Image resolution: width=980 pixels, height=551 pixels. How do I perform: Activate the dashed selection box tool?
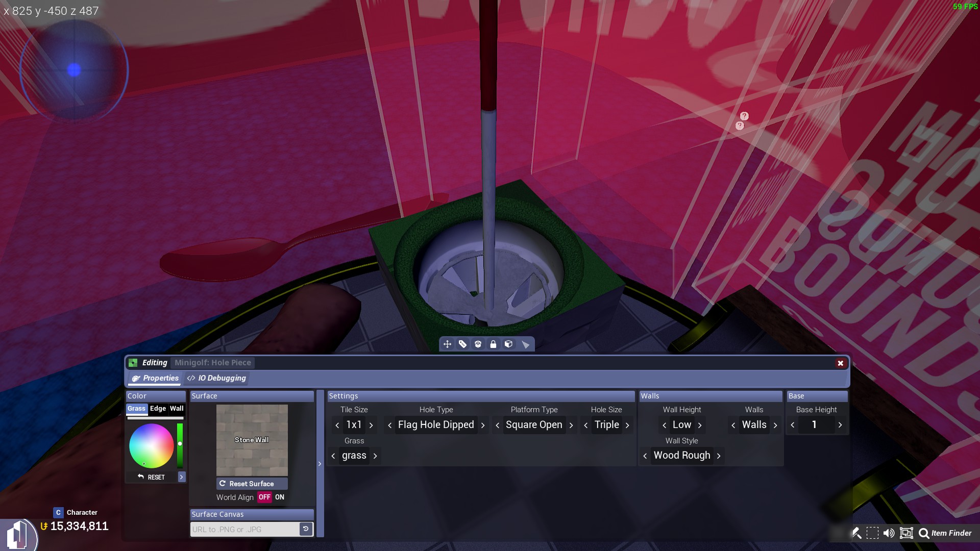point(872,533)
